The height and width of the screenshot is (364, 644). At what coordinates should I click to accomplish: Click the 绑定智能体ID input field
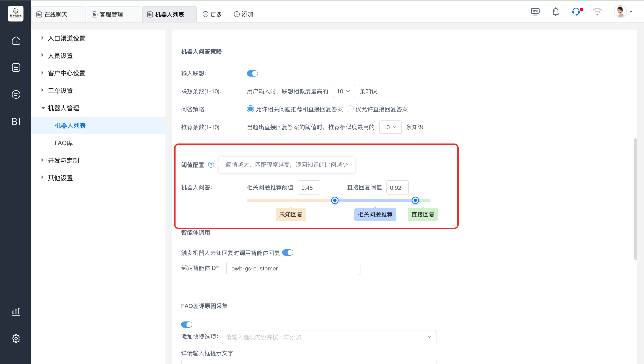[x=293, y=268]
